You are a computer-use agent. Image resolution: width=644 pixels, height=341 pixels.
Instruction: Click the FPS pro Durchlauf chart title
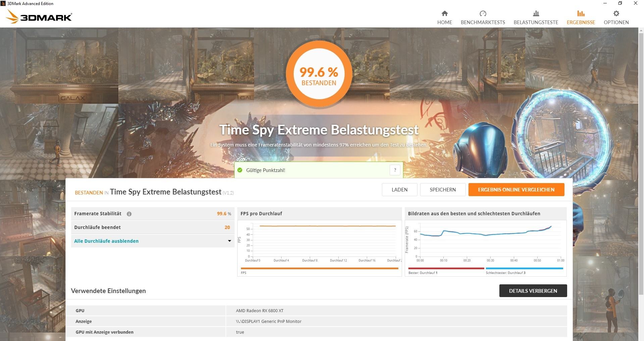click(x=261, y=213)
